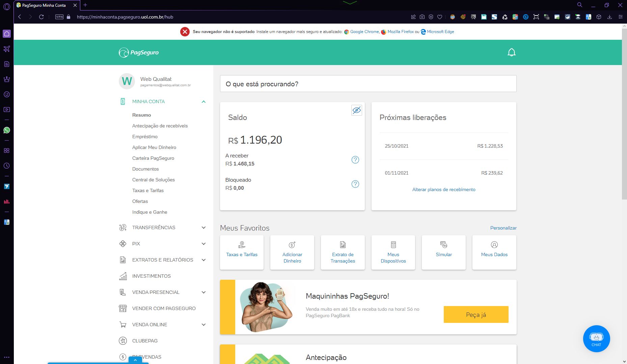
Task: Click the yellow Peça já button
Action: click(x=476, y=314)
